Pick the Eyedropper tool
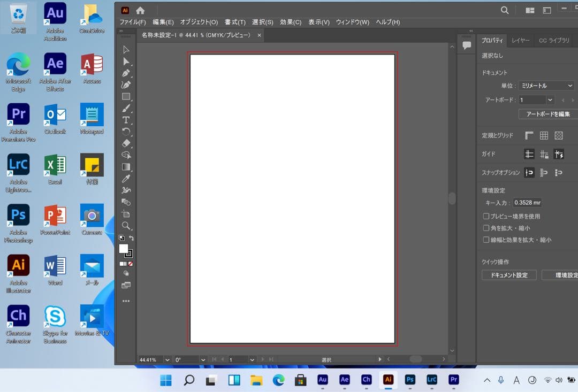The image size is (578, 392). (x=126, y=179)
